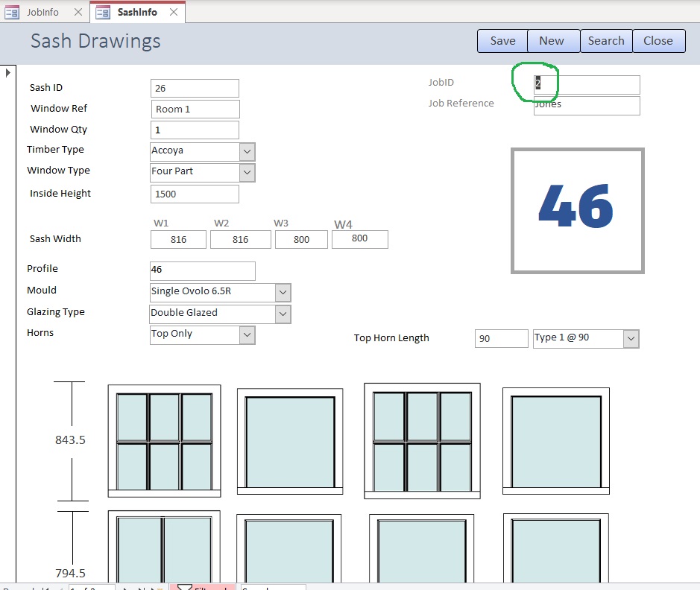This screenshot has height=590, width=700.
Task: Click the 46 profile image
Action: (x=577, y=211)
